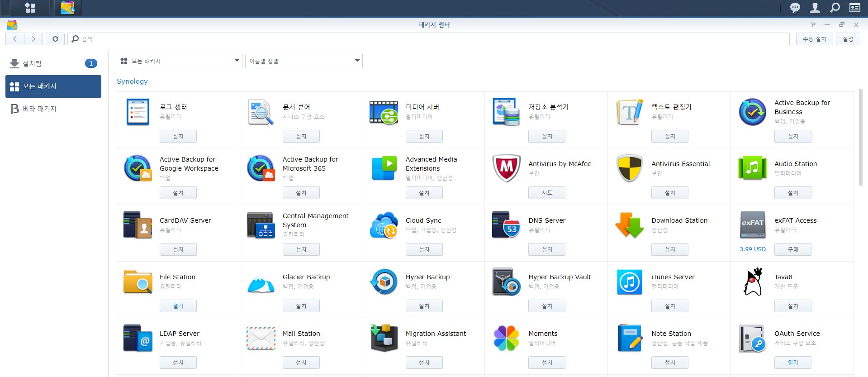Click the Active Backup for Microsoft 365 icon
Viewport: 868px width, 377px height.
pos(261,168)
